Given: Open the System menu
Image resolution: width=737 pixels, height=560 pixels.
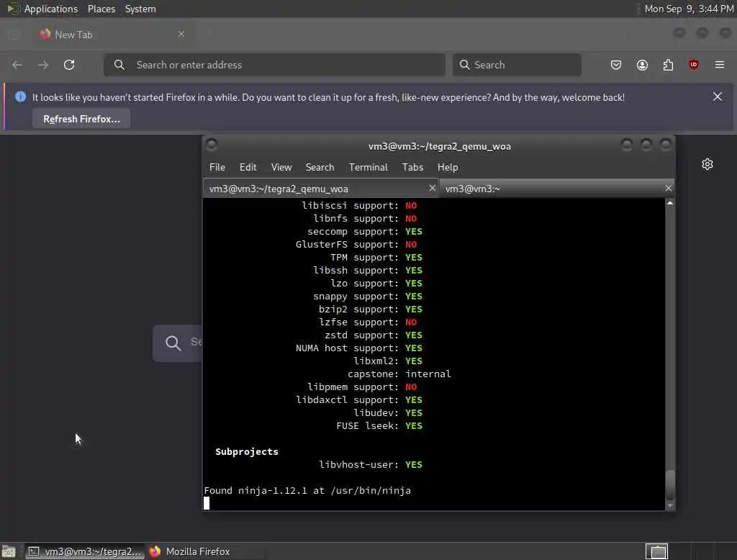Looking at the screenshot, I should point(140,9).
